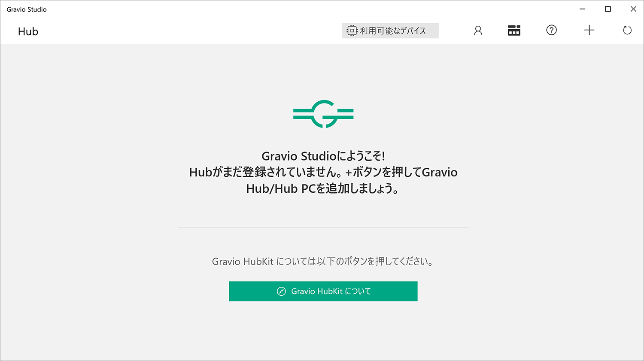Image resolution: width=644 pixels, height=361 pixels.
Task: Click the Gravio Studioにようこそ! welcome text
Action: coord(323,156)
